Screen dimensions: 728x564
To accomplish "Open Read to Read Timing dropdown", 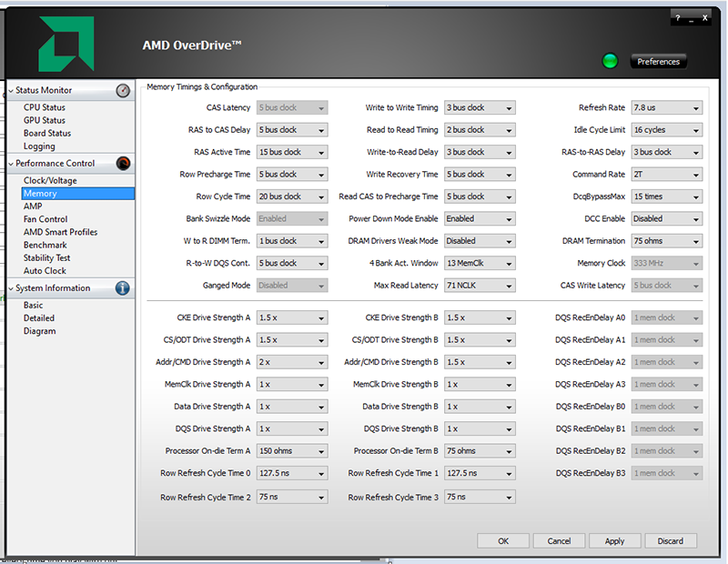I will 480,130.
